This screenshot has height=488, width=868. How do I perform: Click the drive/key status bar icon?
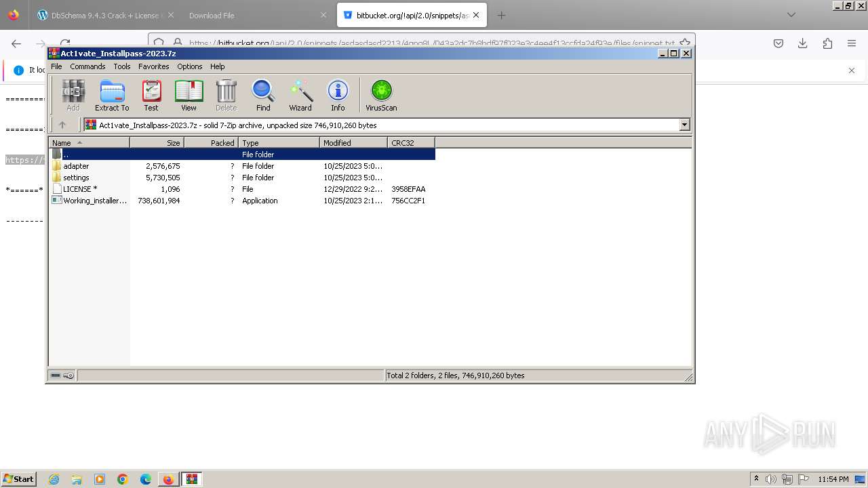[62, 375]
